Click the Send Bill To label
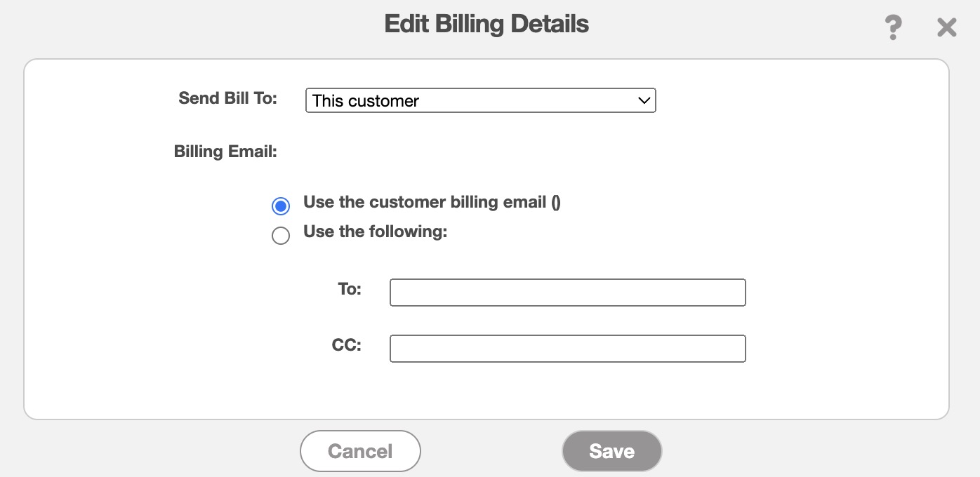This screenshot has height=477, width=980. coord(227,98)
